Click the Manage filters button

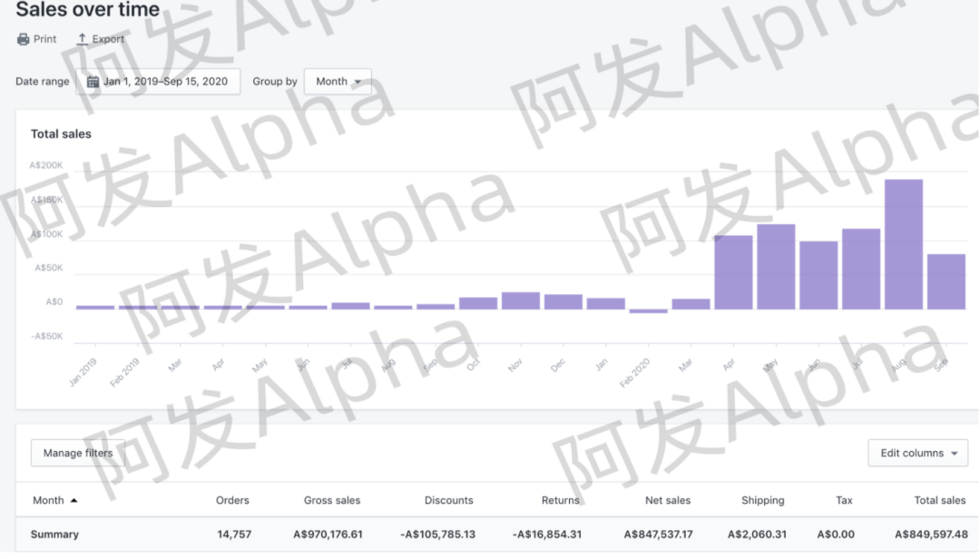[78, 453]
